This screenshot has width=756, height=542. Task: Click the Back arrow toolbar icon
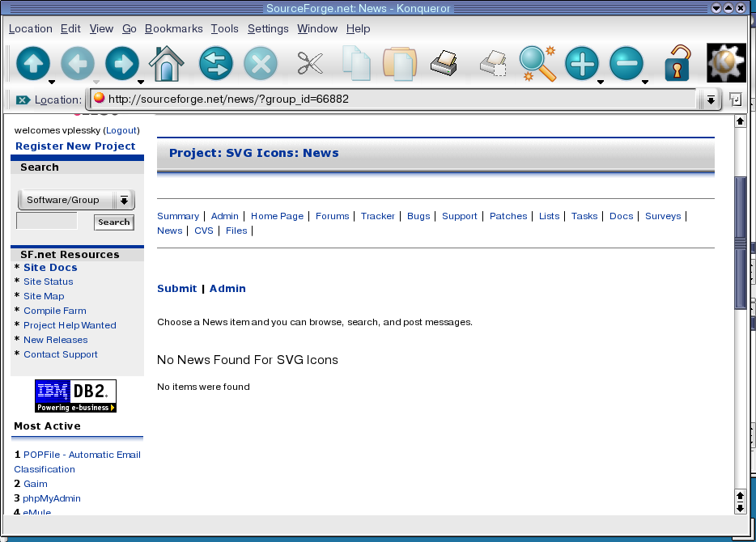pos(77,63)
